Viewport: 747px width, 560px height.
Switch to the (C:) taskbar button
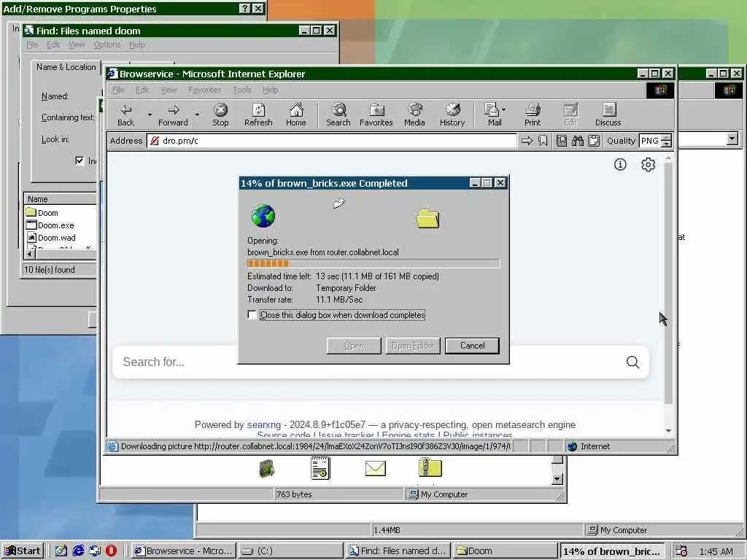coord(290,551)
